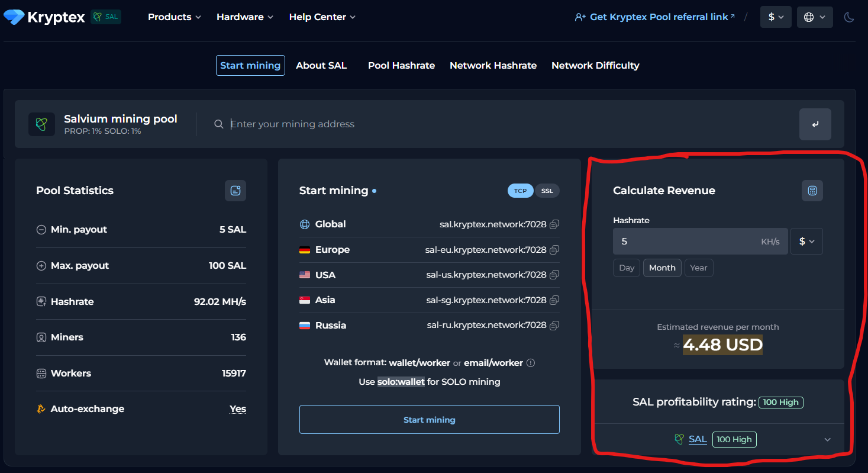
Task: Click the Workers row icon
Action: point(41,374)
